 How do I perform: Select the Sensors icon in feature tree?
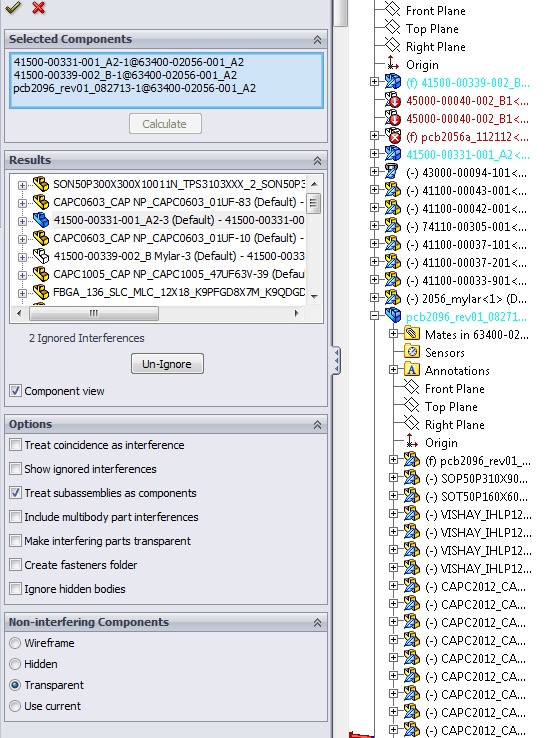pyautogui.click(x=412, y=352)
